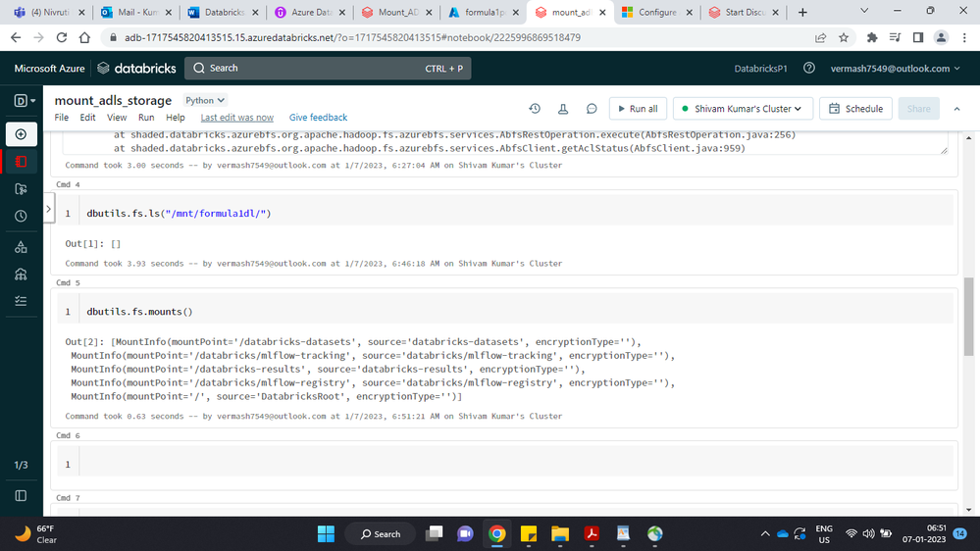980x551 pixels.
Task: Collapse the notebook header with chevron
Action: [957, 109]
